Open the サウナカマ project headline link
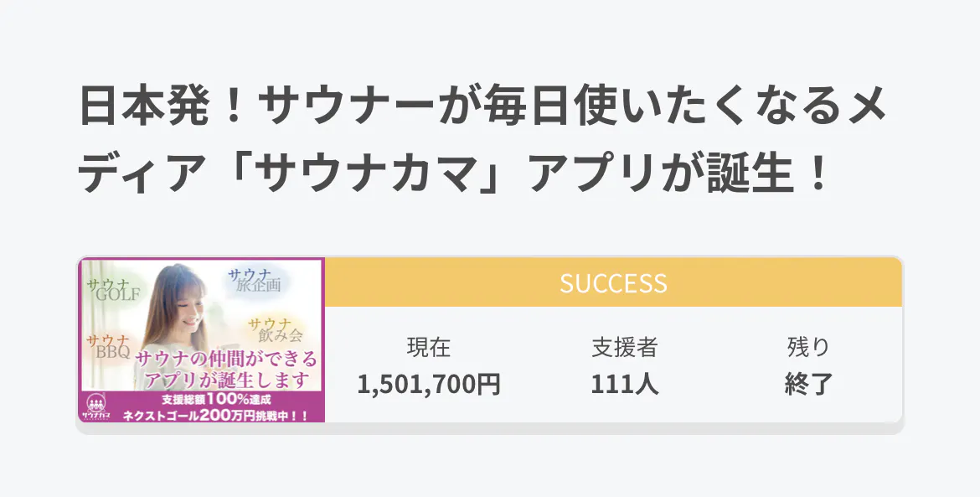Viewport: 980px width, 497px height. [x=482, y=142]
